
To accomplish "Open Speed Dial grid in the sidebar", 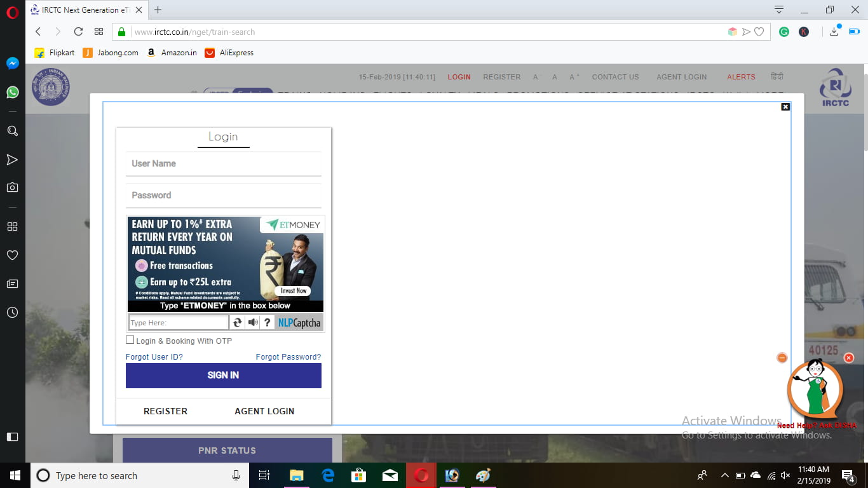I will click(x=12, y=227).
